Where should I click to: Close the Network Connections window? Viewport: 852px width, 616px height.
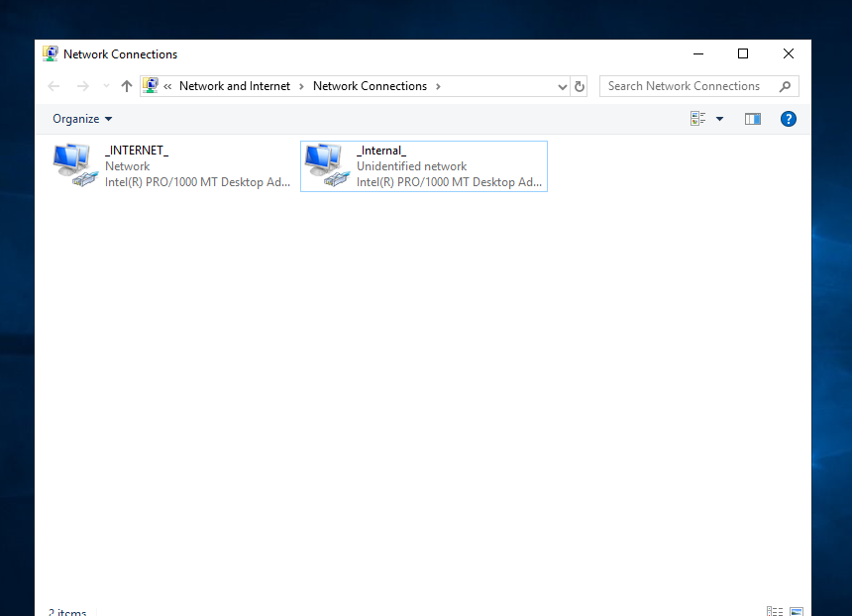[789, 53]
